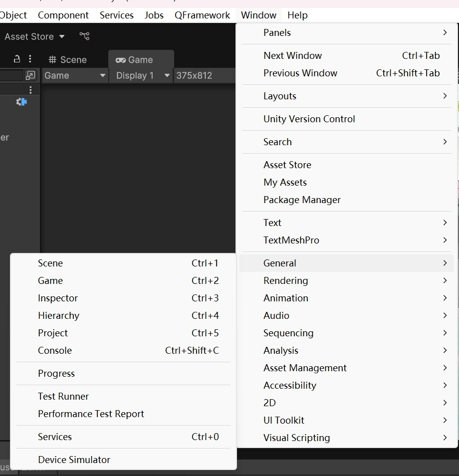Click the pop-out icon next to search field
Screen dimensions: 459x476
pos(30,75)
